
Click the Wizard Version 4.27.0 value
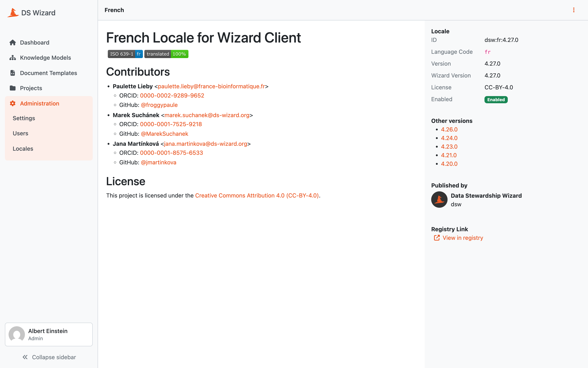(x=492, y=75)
